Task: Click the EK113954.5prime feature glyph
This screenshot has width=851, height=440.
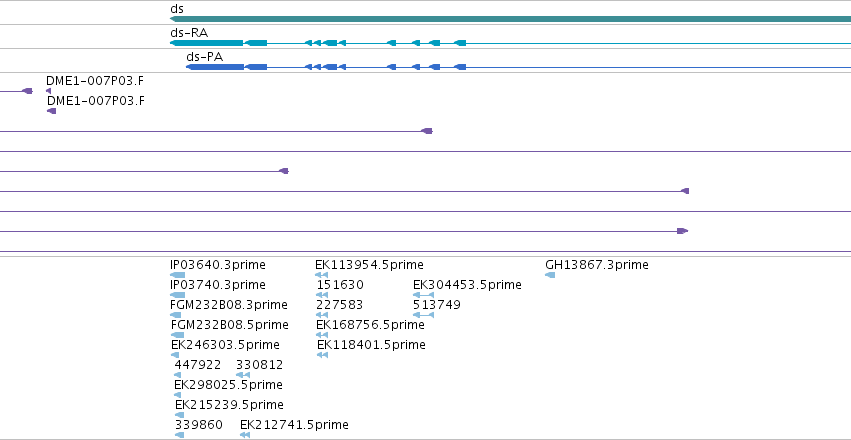Action: click(322, 275)
